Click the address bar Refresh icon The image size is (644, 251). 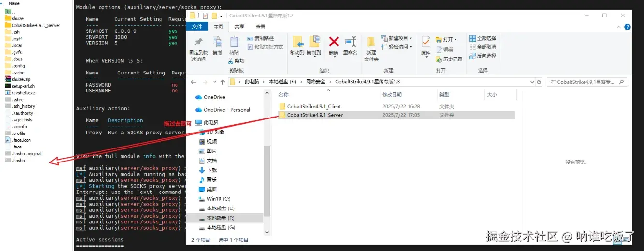(x=539, y=82)
